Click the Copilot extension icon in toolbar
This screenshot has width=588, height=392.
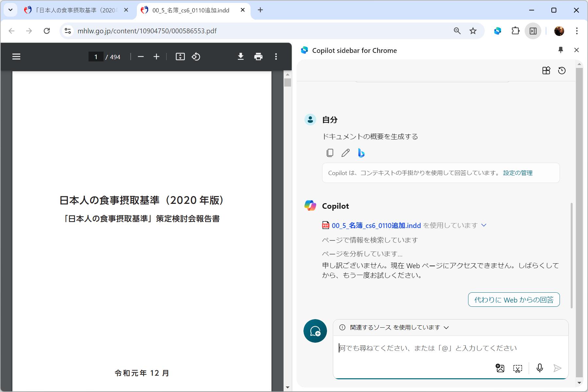tap(498, 31)
